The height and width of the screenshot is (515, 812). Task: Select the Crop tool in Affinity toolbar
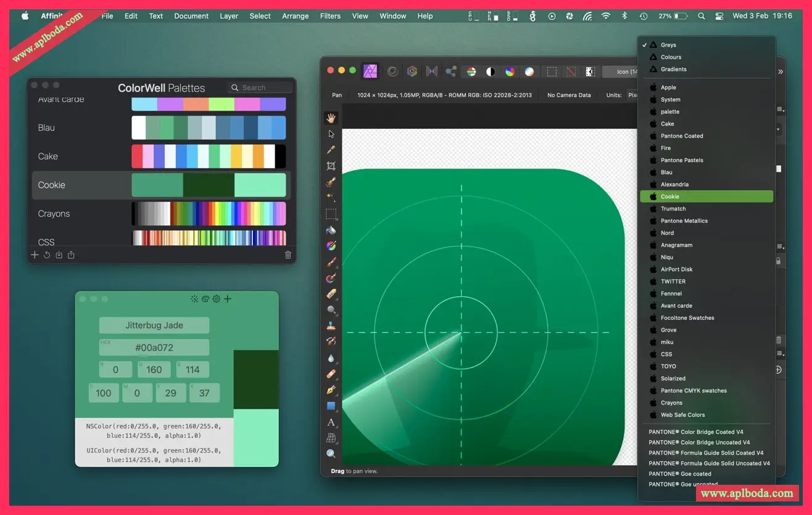point(331,166)
